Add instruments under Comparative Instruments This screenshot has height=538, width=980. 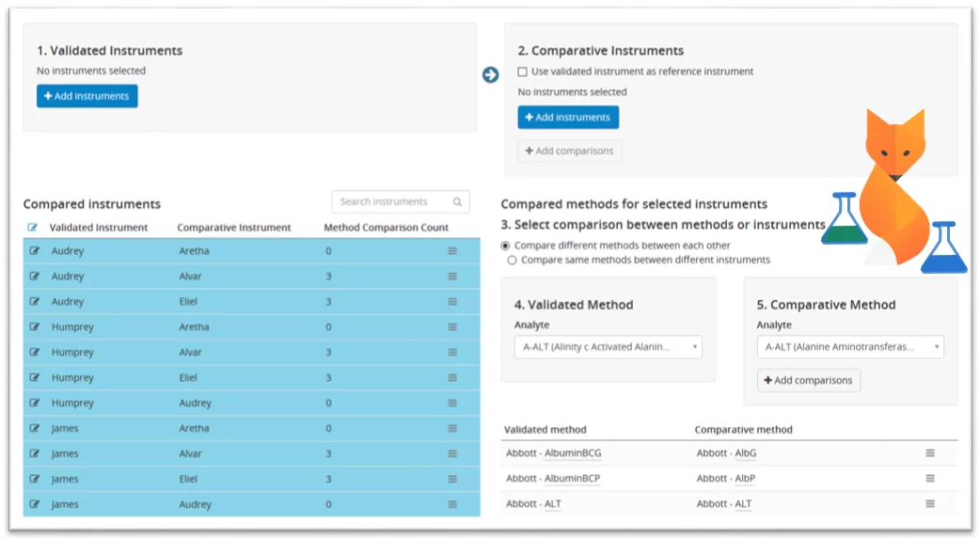point(568,118)
